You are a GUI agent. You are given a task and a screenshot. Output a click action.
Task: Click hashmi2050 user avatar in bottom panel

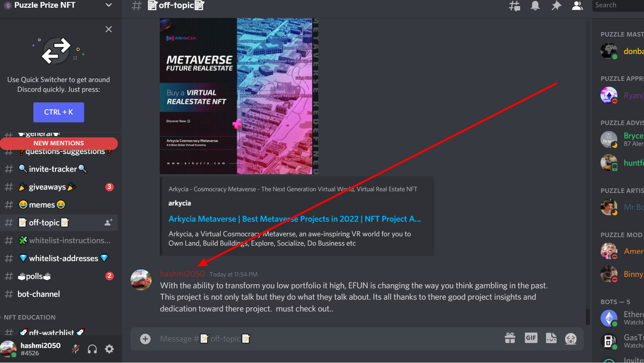coord(8,349)
